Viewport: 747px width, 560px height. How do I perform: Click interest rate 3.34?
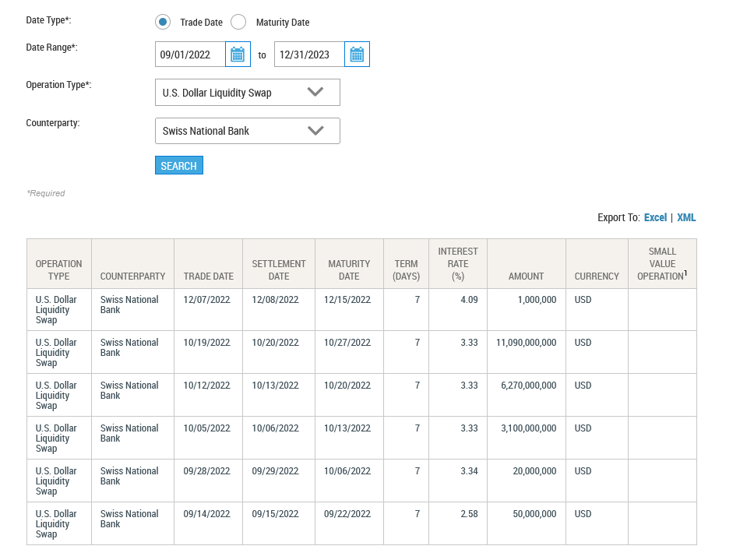pos(469,471)
